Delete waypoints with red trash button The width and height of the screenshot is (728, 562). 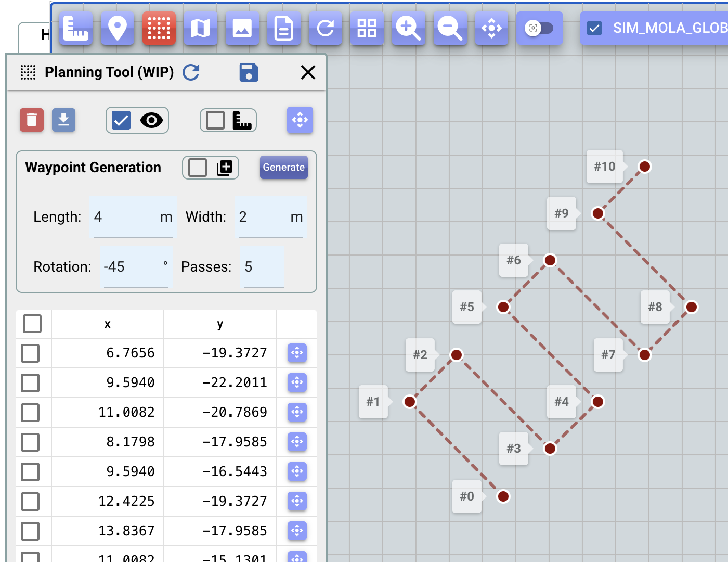(x=32, y=120)
